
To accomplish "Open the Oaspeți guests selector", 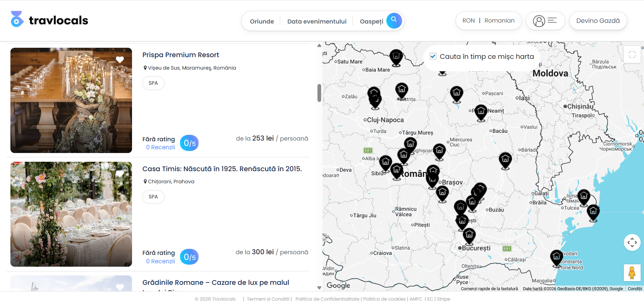I will [372, 21].
